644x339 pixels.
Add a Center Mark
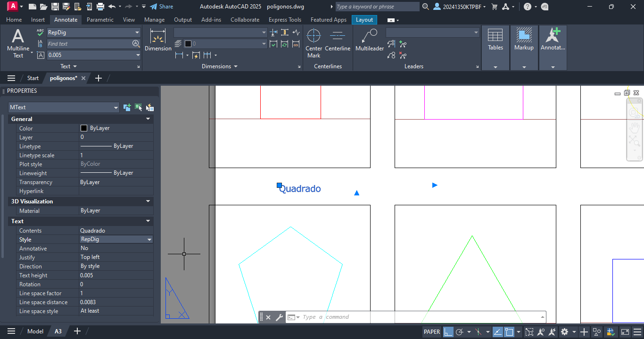pyautogui.click(x=314, y=43)
